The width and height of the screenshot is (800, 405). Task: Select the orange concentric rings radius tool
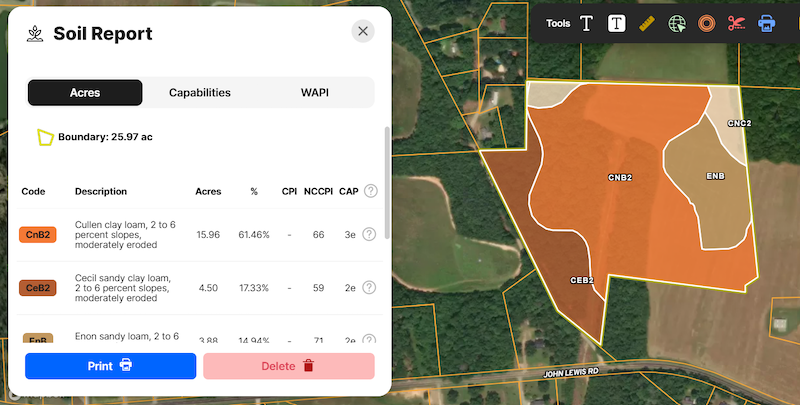(706, 22)
